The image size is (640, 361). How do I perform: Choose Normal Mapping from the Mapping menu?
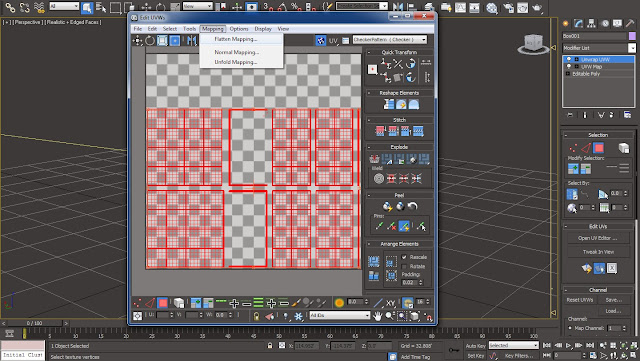point(236,52)
